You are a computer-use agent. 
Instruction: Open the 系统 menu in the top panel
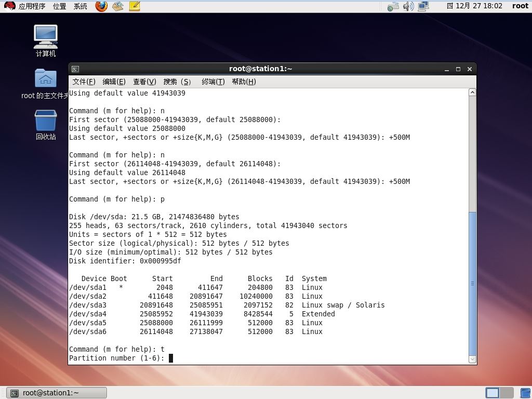pos(81,6)
